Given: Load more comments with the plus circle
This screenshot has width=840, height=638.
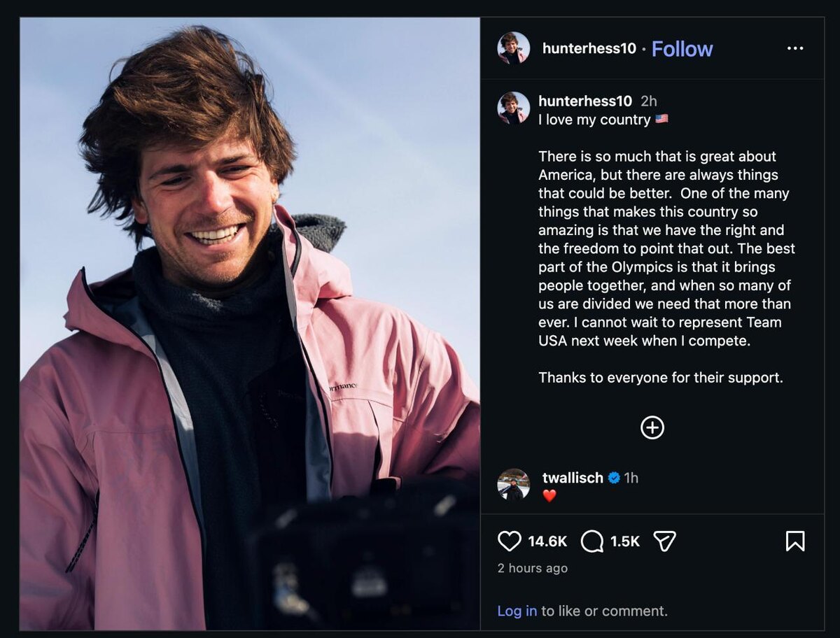Looking at the screenshot, I should [x=652, y=427].
